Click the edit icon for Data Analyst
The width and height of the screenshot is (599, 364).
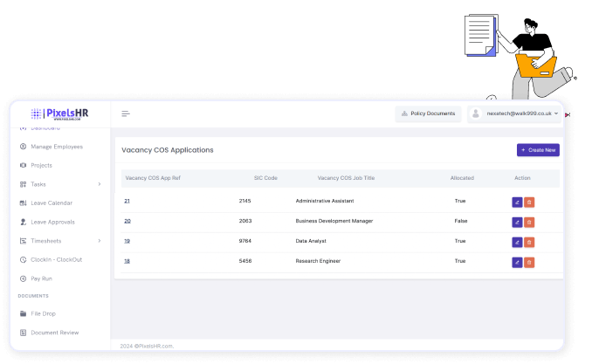tap(517, 242)
